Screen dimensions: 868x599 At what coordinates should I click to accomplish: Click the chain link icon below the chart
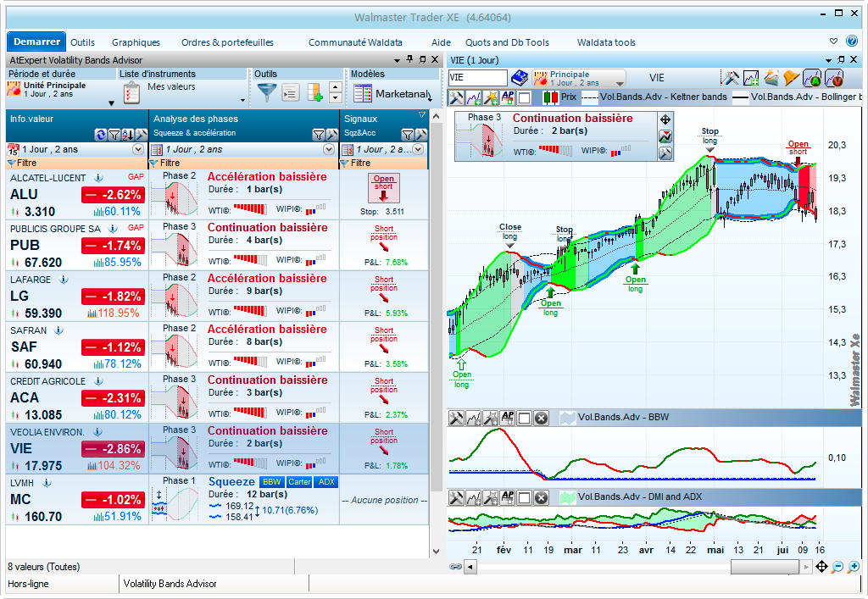[455, 566]
